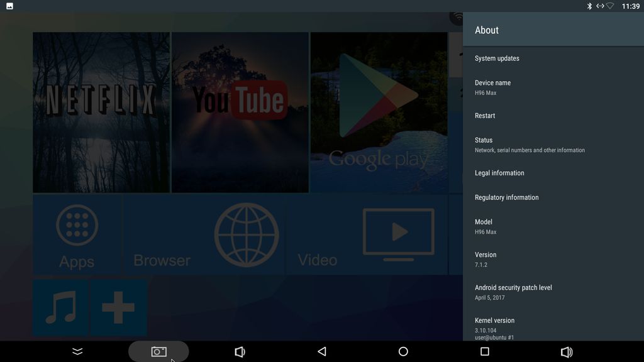Open the Google Play store tile

[x=379, y=112]
